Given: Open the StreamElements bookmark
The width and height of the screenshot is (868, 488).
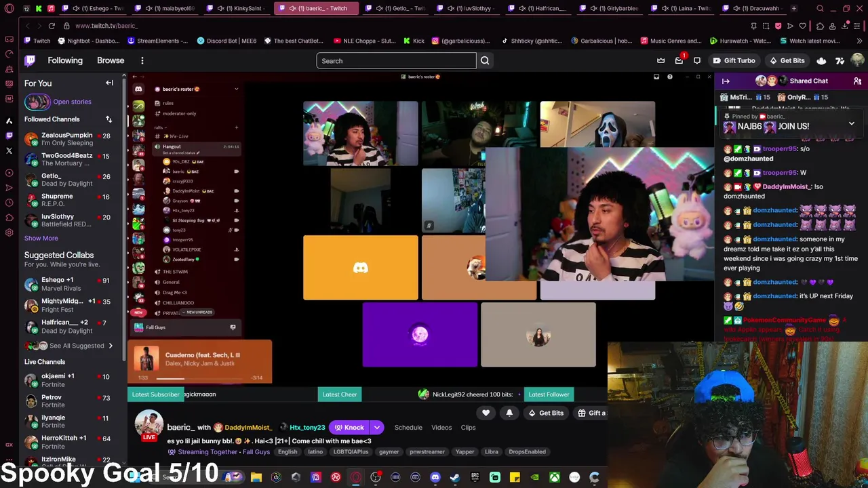Looking at the screenshot, I should tap(157, 41).
